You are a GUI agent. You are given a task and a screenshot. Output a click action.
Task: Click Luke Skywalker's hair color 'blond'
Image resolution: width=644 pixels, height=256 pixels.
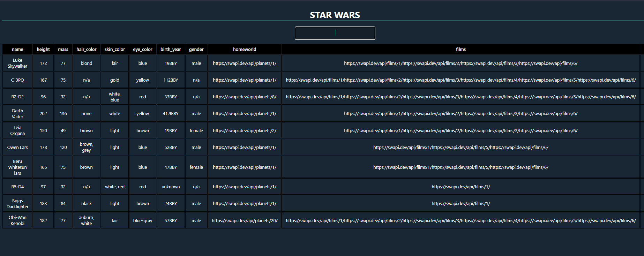pyautogui.click(x=87, y=63)
